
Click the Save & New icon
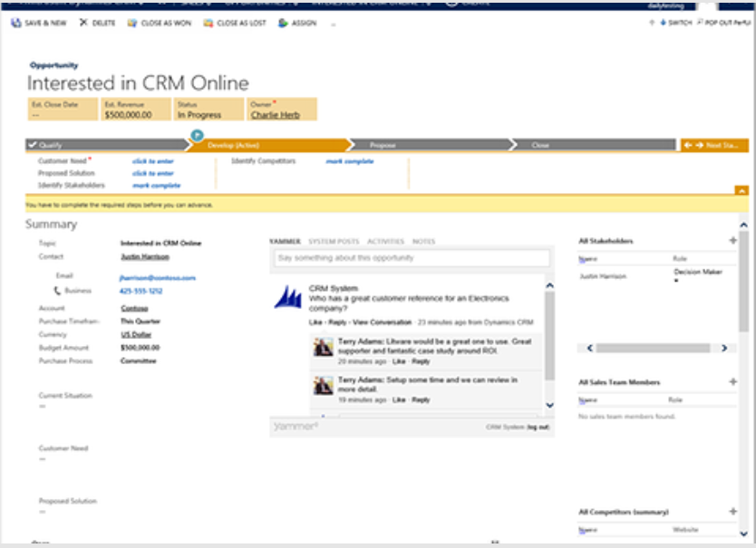point(16,23)
